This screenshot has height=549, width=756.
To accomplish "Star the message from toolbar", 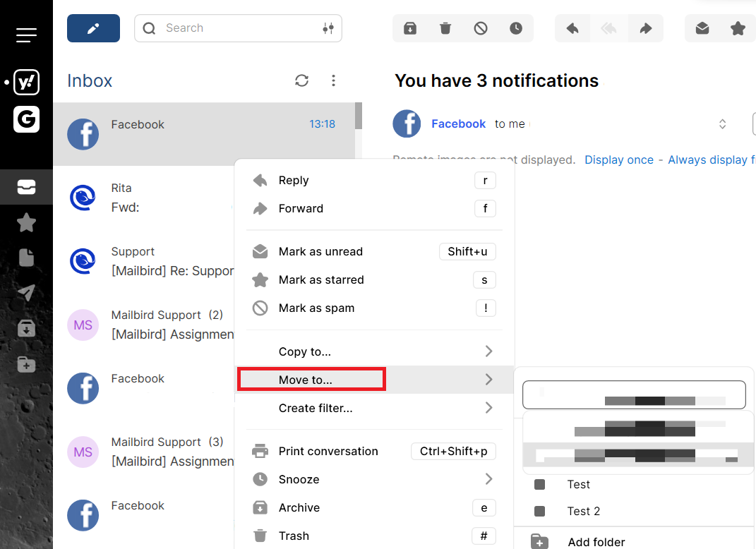I will click(x=738, y=28).
